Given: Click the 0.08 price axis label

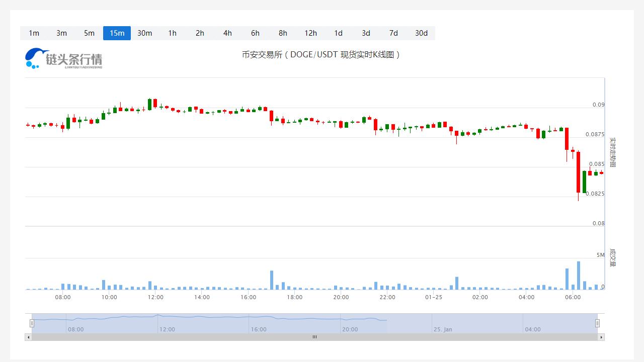Looking at the screenshot, I should (598, 223).
